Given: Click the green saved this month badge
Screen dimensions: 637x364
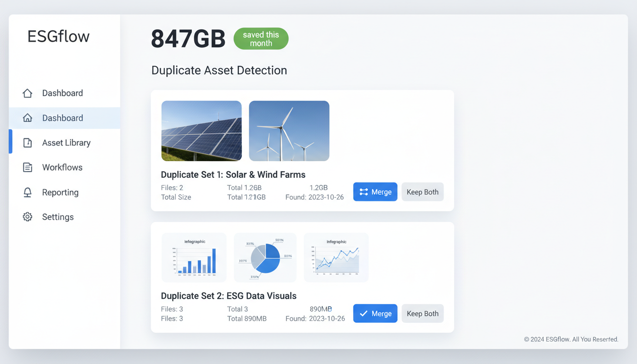Looking at the screenshot, I should (261, 38).
